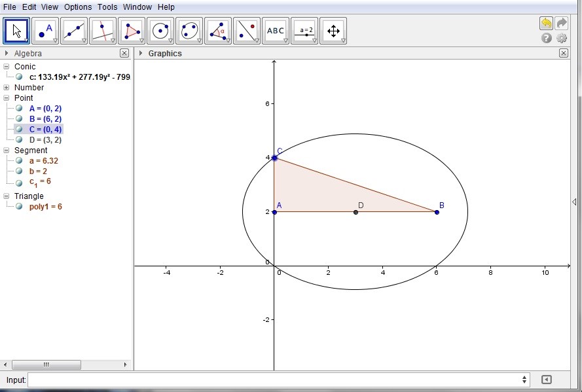Collapse the Segment group
Screen dimensions: 582x392
tap(7, 151)
